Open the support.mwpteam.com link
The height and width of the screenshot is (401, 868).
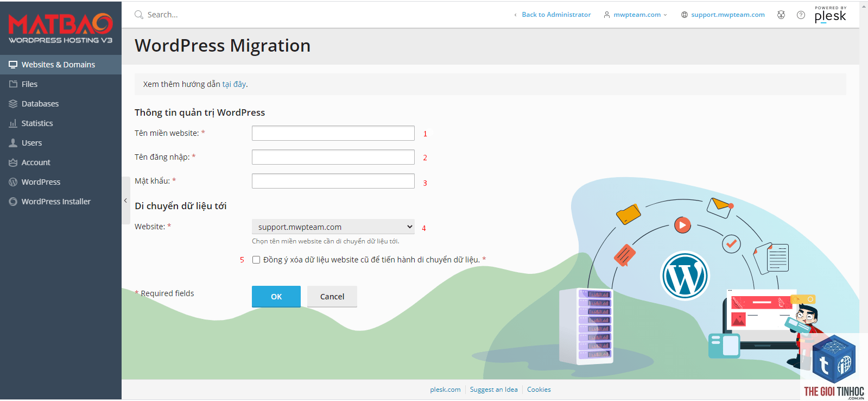tap(728, 15)
